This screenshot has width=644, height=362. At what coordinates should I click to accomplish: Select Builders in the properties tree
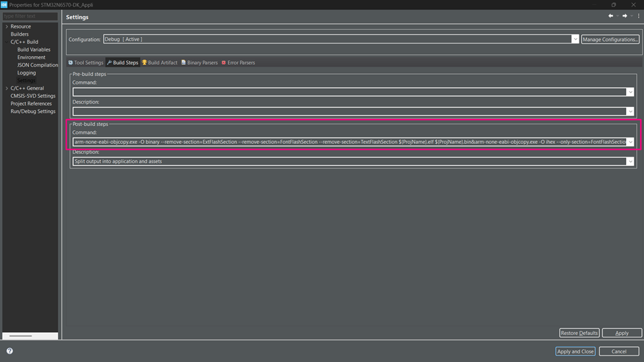(19, 34)
